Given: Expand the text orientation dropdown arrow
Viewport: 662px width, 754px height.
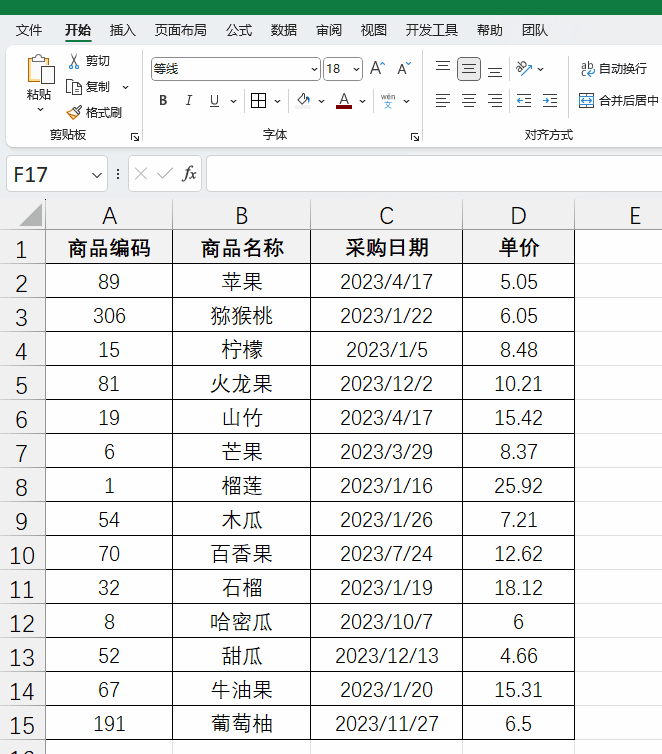Looking at the screenshot, I should 541,69.
